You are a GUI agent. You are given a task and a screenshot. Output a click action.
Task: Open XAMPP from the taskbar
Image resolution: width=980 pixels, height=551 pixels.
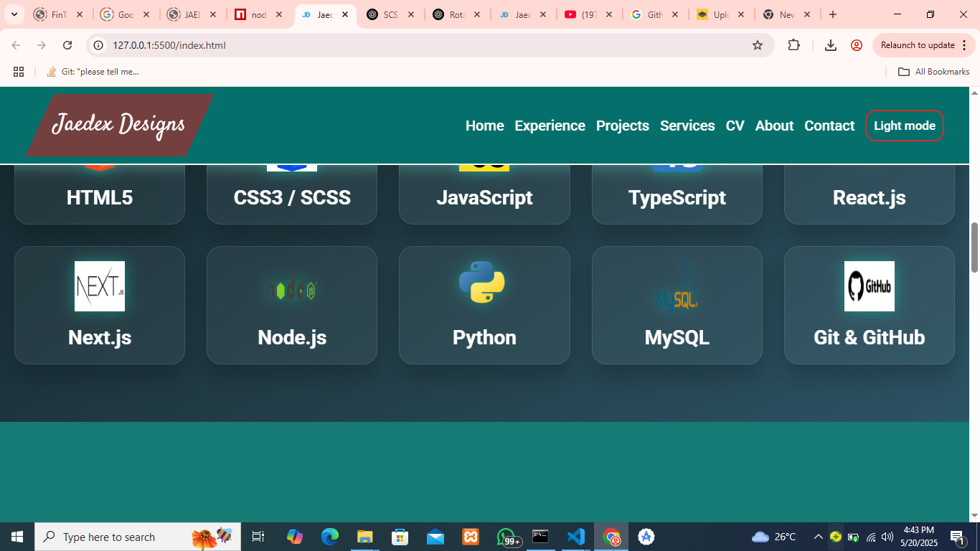pyautogui.click(x=471, y=537)
